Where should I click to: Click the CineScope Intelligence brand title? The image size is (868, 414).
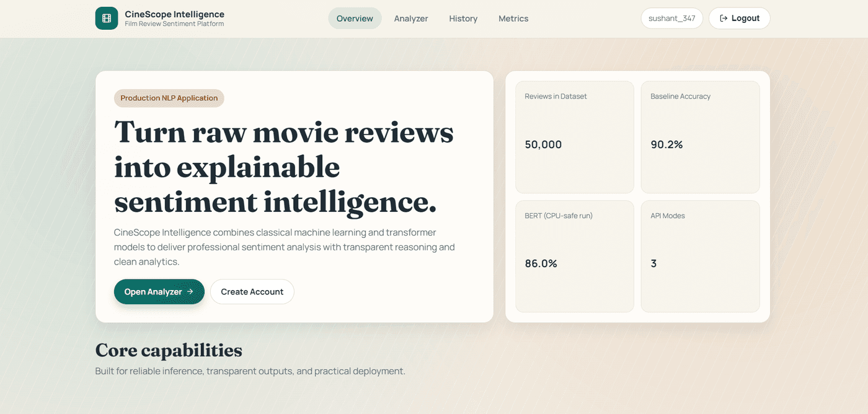pyautogui.click(x=175, y=14)
